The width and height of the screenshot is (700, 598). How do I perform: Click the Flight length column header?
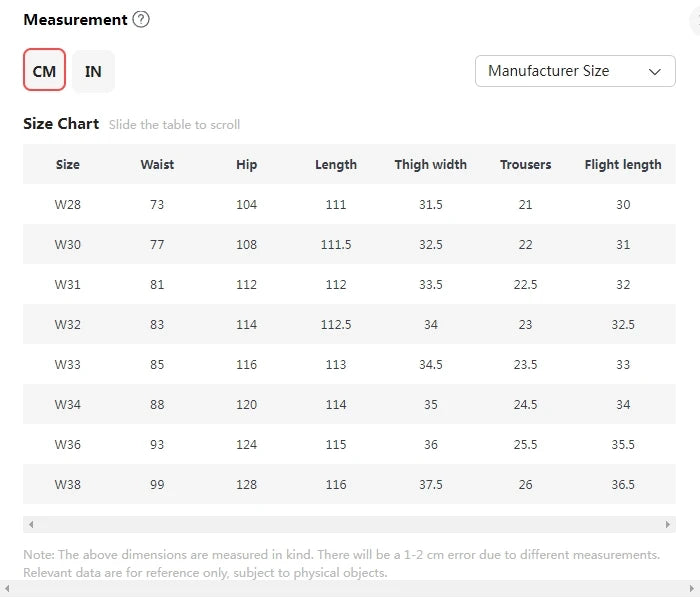622,164
